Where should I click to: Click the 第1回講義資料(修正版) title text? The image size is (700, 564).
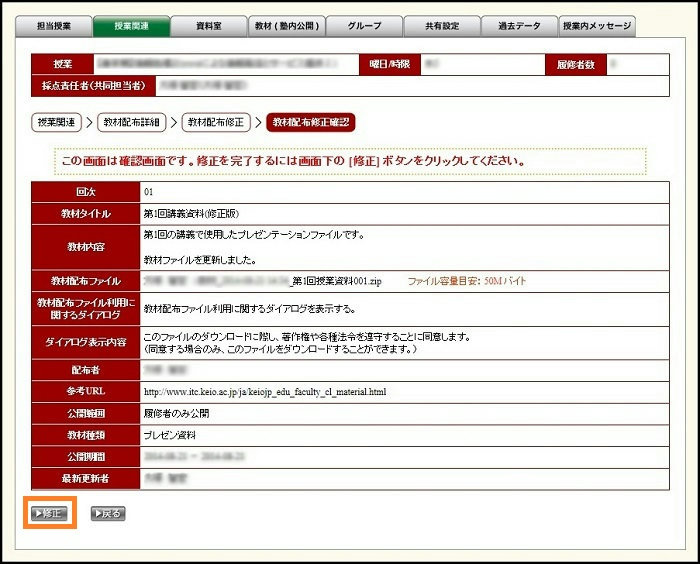[x=191, y=213]
